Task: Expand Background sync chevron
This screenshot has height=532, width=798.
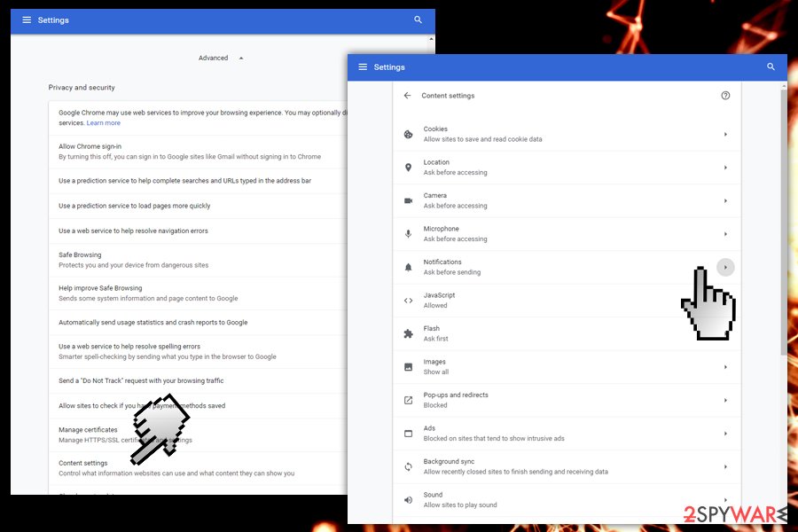Action: click(725, 466)
